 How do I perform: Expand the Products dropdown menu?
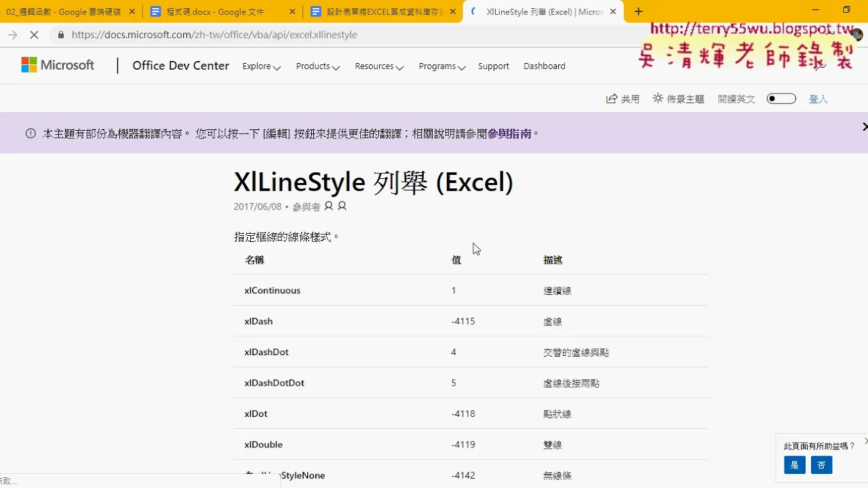(318, 66)
